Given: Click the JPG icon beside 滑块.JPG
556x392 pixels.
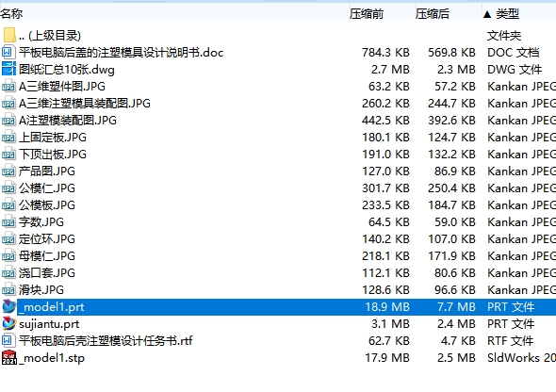Looking at the screenshot, I should point(8,290).
